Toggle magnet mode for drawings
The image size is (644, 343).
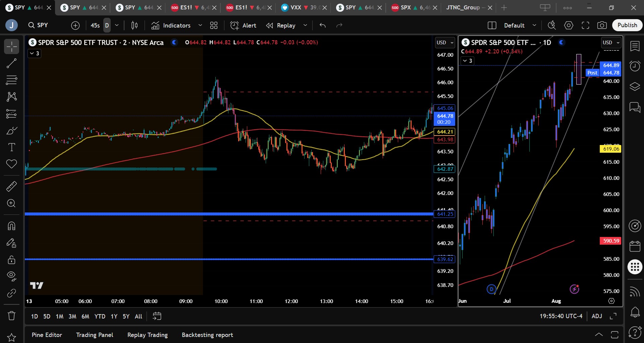(x=11, y=226)
